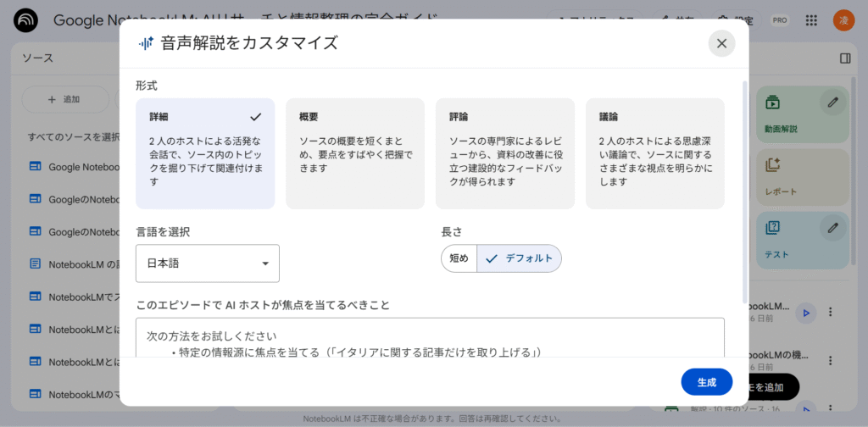Set length to デフォルト
Viewport: 868px width, 427px height.
click(x=520, y=258)
